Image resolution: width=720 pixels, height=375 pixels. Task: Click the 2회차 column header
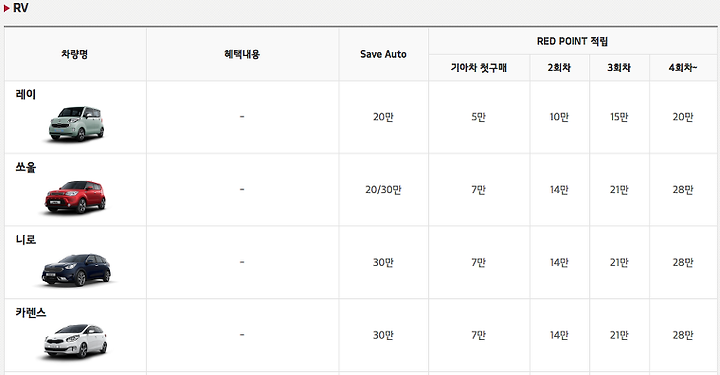point(559,68)
